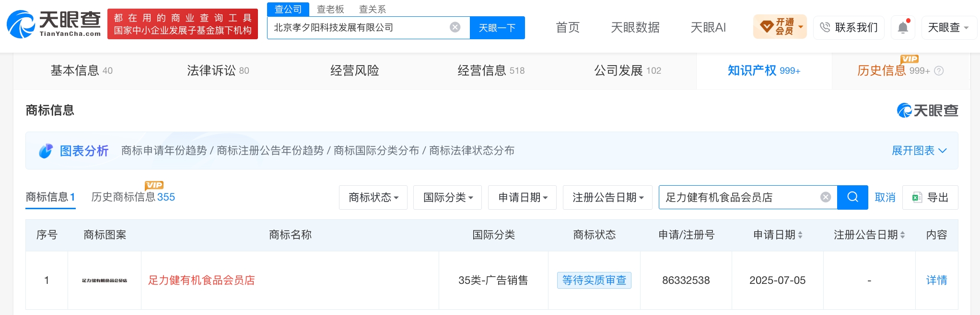Open the 申请日期 filter dropdown
980x315 pixels.
(x=522, y=197)
